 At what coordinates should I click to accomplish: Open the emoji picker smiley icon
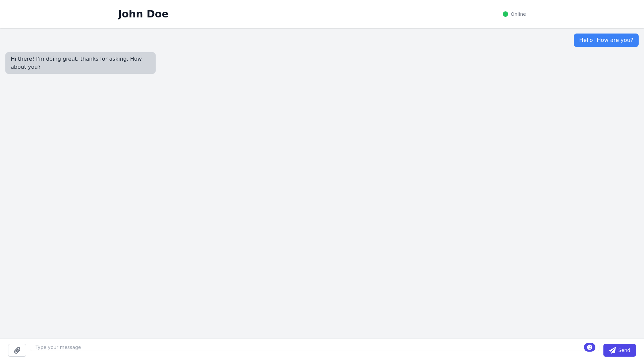click(589, 347)
